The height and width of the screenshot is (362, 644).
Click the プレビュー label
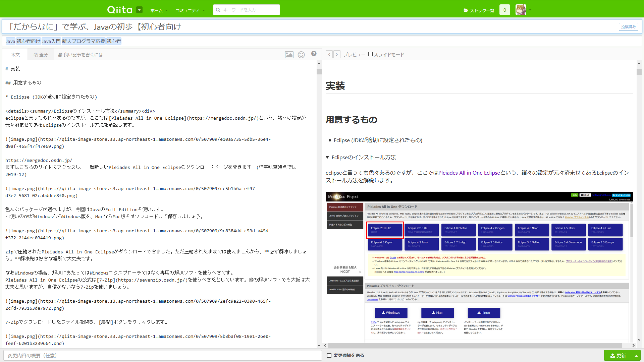tap(354, 55)
